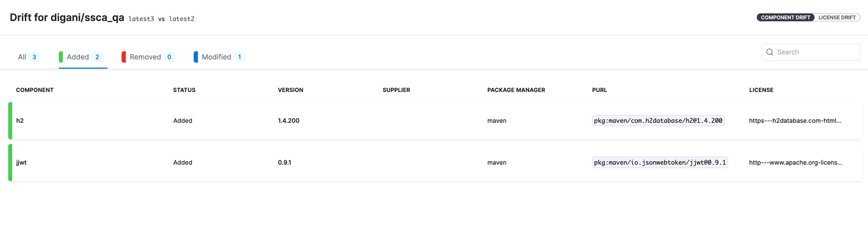Select the h2 component row

pyautogui.click(x=435, y=121)
